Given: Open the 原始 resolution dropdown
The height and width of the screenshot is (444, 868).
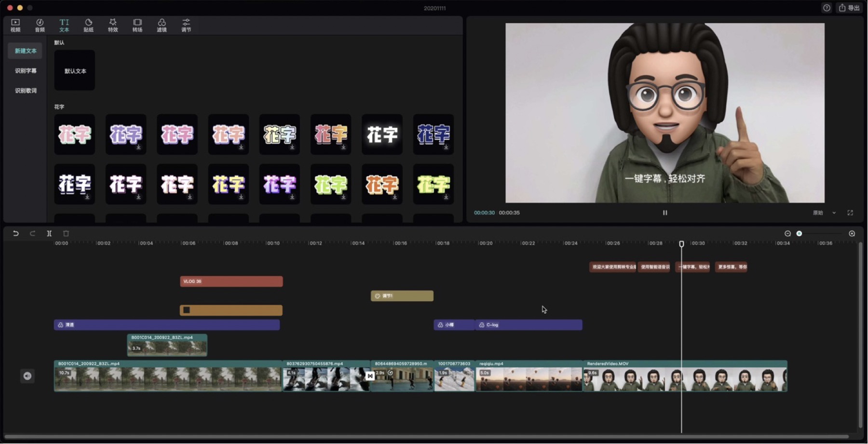Looking at the screenshot, I should [x=821, y=212].
